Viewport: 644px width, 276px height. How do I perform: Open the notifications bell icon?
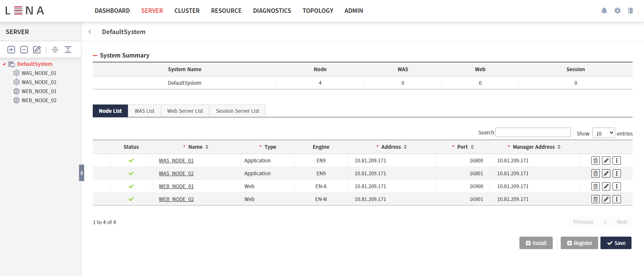pyautogui.click(x=604, y=11)
